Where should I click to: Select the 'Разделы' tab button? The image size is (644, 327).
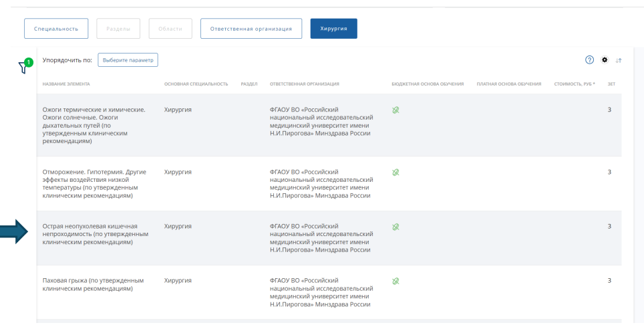coord(118,29)
